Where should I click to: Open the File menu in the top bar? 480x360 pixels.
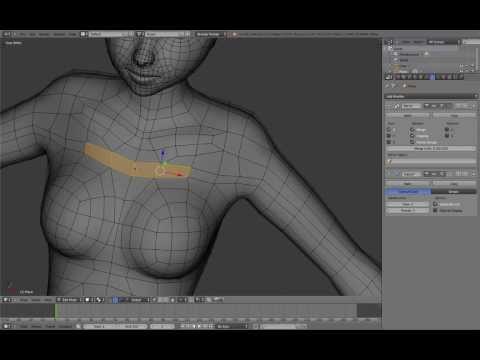click(22, 34)
